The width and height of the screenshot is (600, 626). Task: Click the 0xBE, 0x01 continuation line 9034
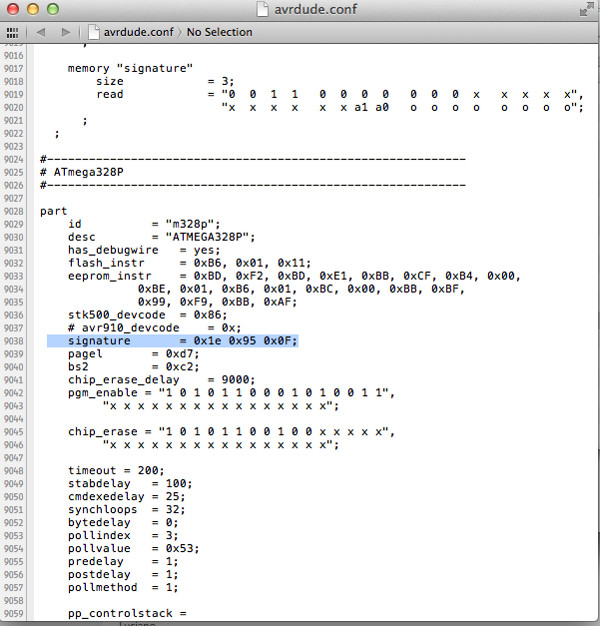tap(301, 289)
